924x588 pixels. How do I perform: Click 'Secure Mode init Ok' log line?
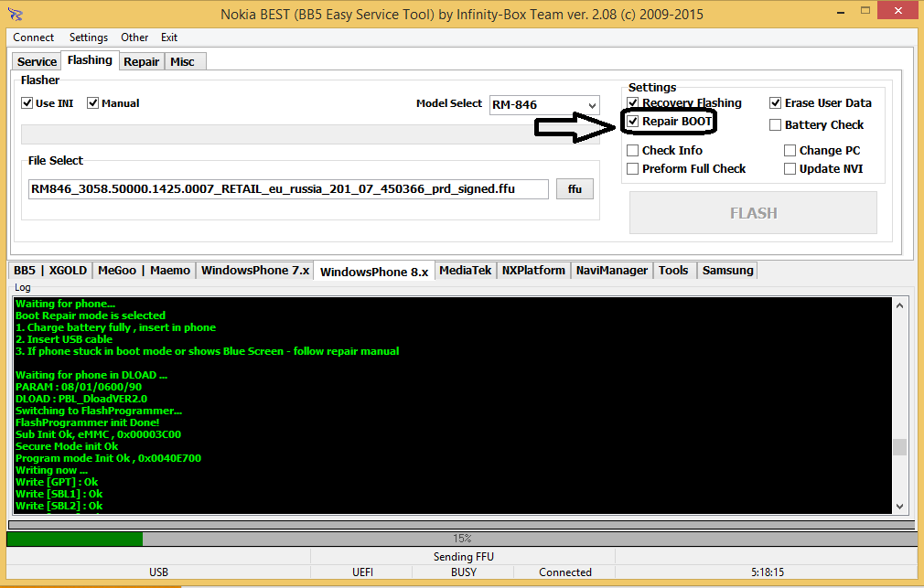67,446
